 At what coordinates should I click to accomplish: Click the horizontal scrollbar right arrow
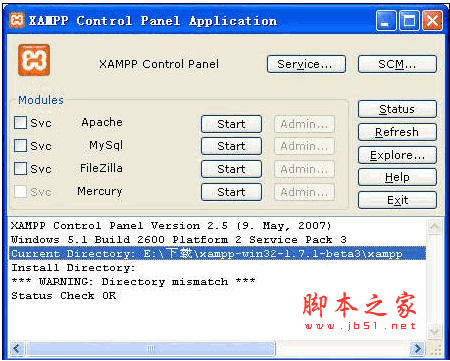(418, 349)
